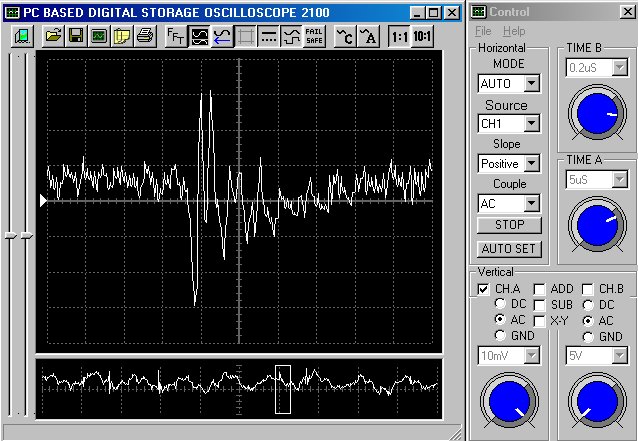The width and height of the screenshot is (638, 441).
Task: Toggle the CH.A channel checkbox
Action: click(x=483, y=289)
